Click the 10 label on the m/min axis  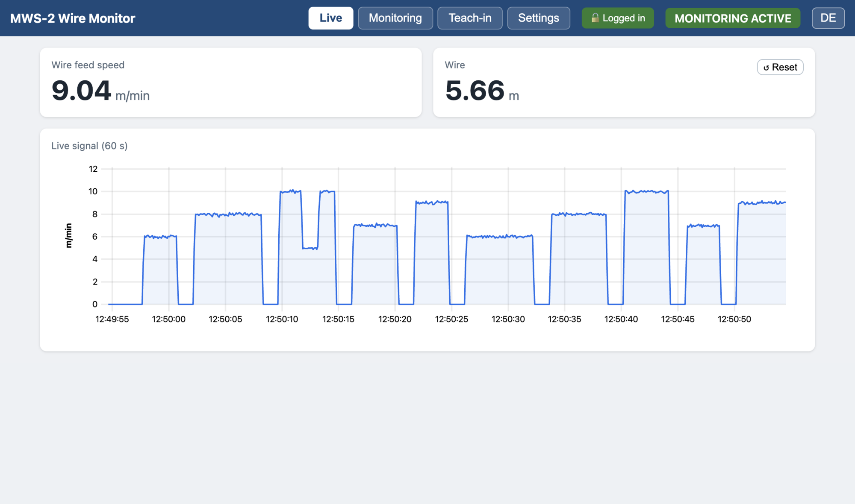coord(93,191)
